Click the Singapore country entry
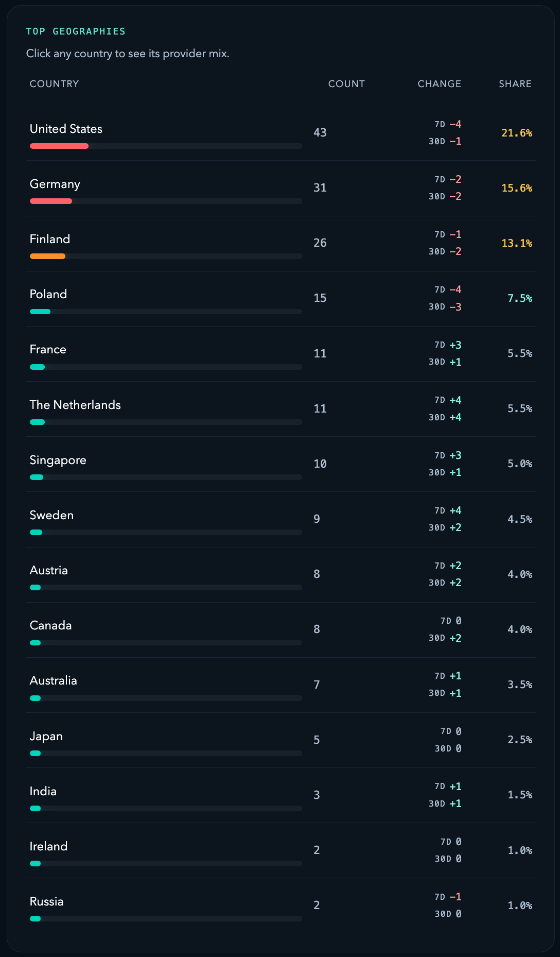This screenshot has width=560, height=957. tap(58, 460)
